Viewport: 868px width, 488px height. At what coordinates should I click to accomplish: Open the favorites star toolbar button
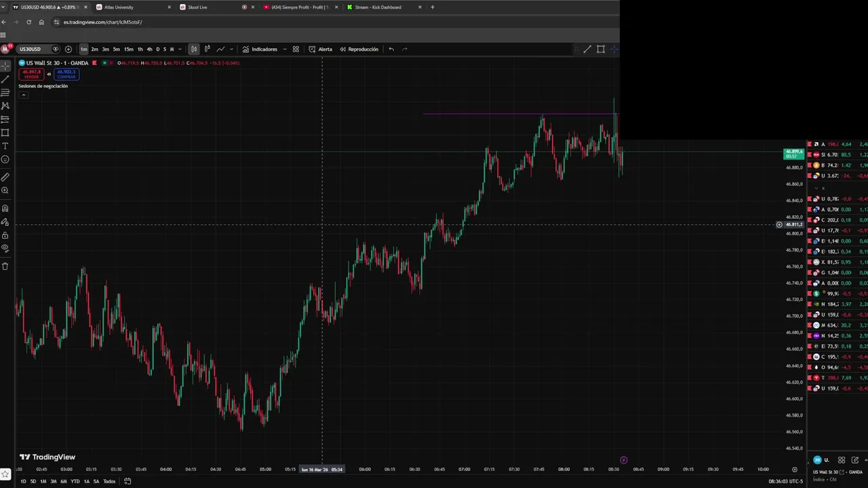(x=5, y=473)
